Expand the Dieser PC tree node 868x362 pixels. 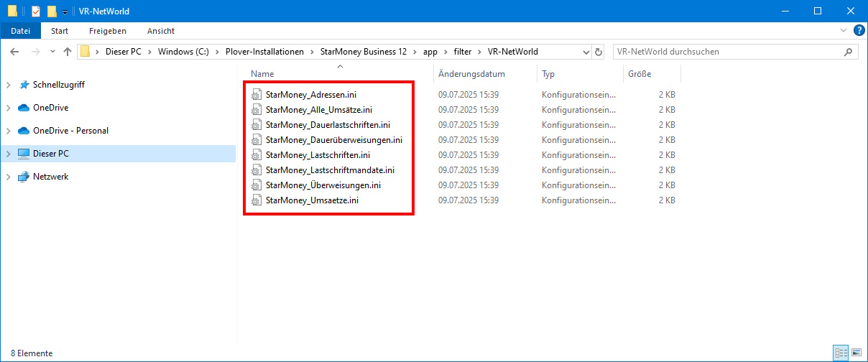tap(8, 154)
